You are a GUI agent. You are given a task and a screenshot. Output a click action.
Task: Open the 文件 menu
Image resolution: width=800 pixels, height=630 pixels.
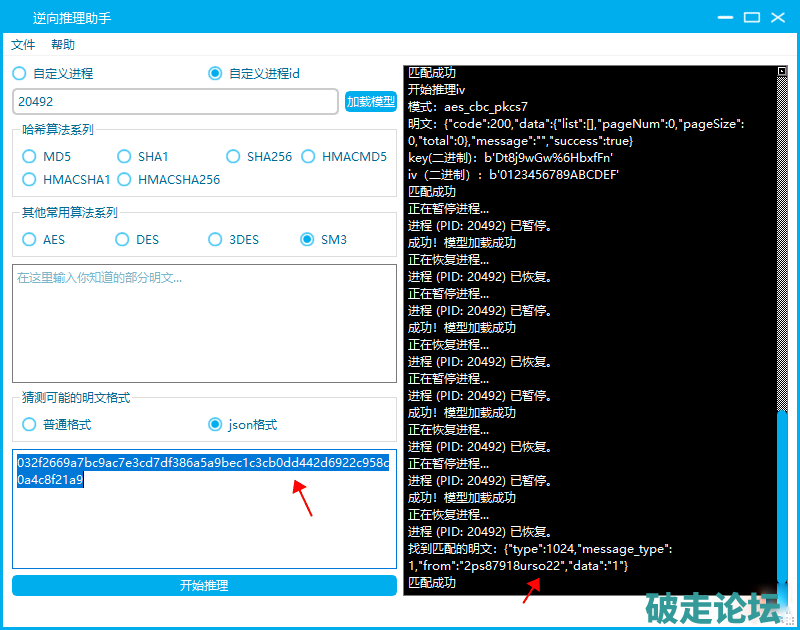23,45
